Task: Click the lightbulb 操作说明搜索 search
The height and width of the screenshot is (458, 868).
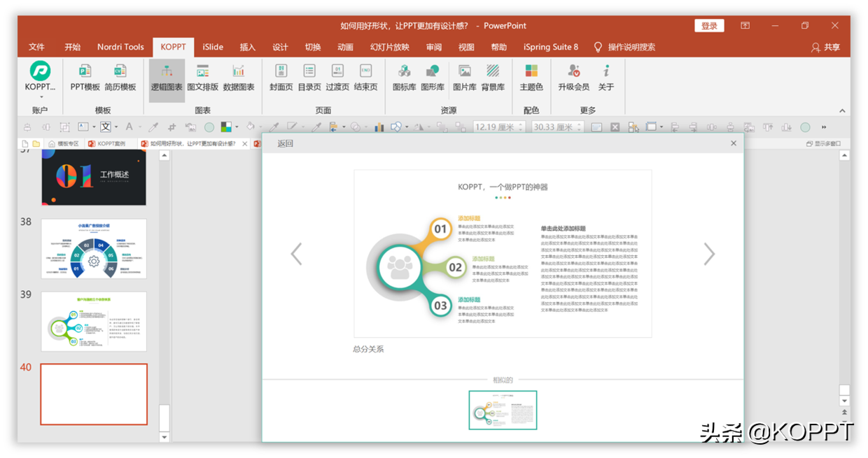Action: coord(624,47)
